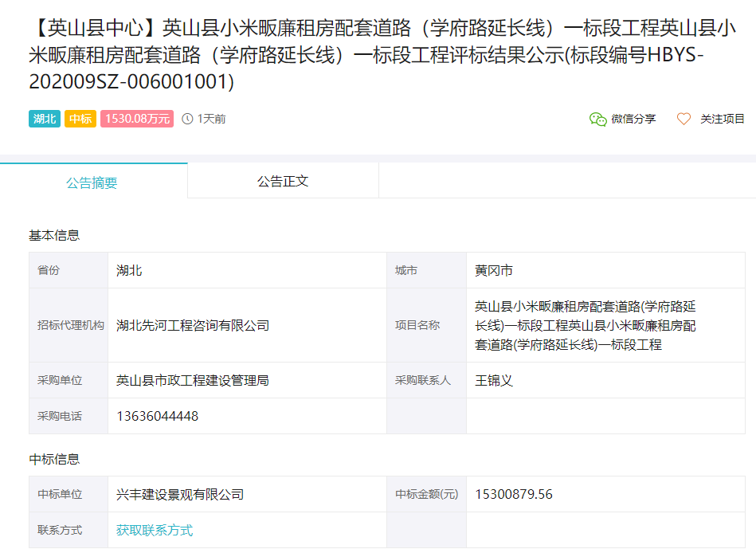
Task: Click the 湖北 province value cell
Action: click(x=247, y=270)
